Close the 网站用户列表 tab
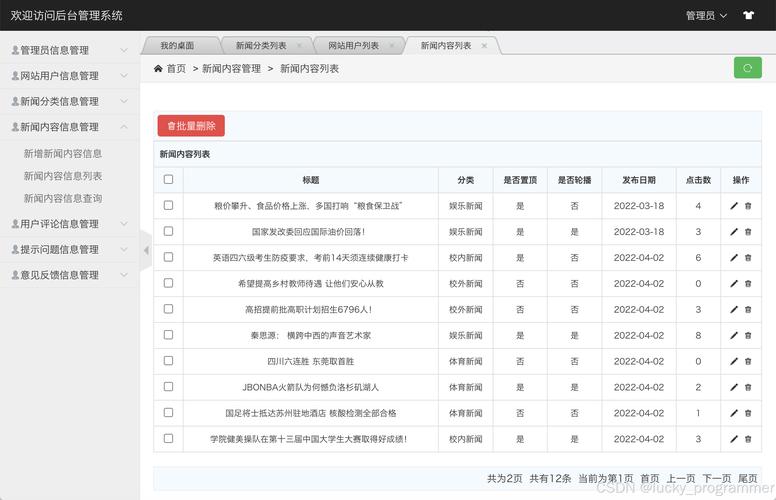Image resolution: width=776 pixels, height=500 pixels. point(391,46)
